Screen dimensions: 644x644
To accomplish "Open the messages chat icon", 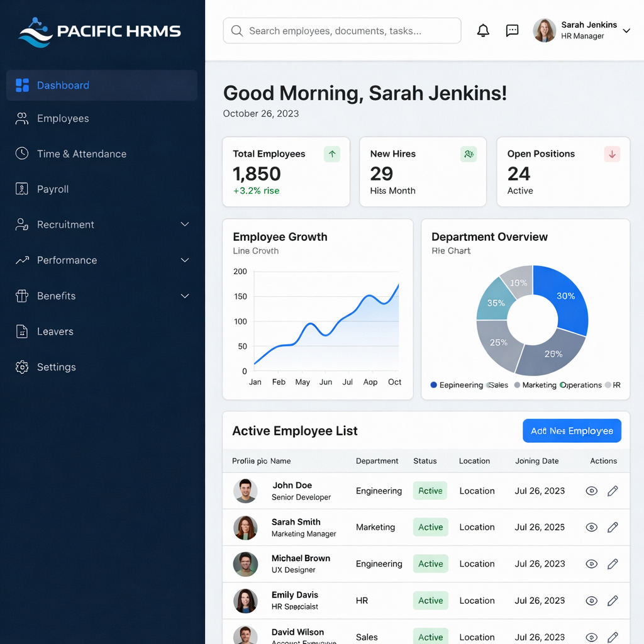I will pos(512,30).
